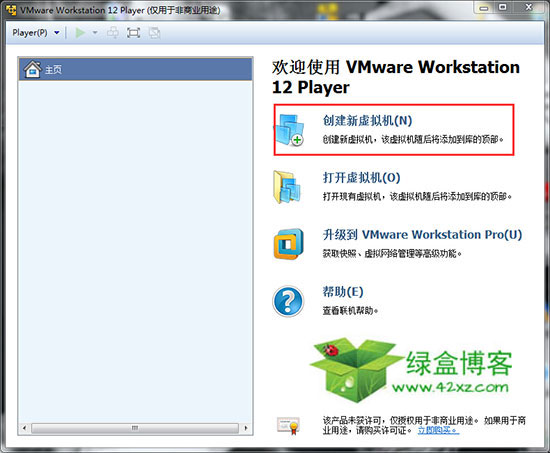
Task: Click the open virtual machine folder icon
Action: (x=287, y=187)
